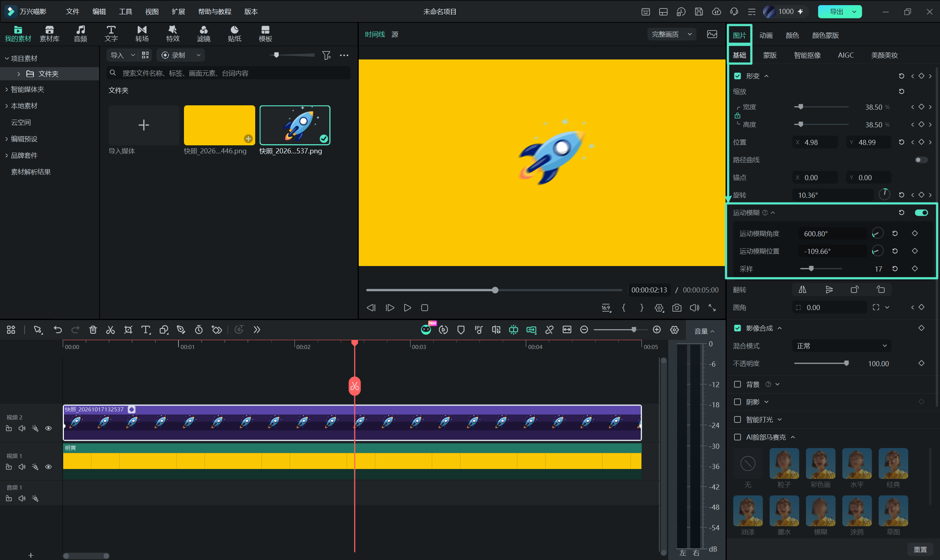Open the Effects (特效) panel

[x=173, y=34]
